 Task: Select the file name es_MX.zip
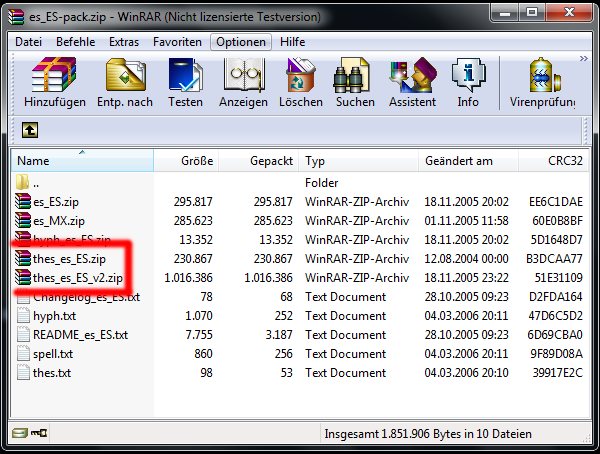59,221
